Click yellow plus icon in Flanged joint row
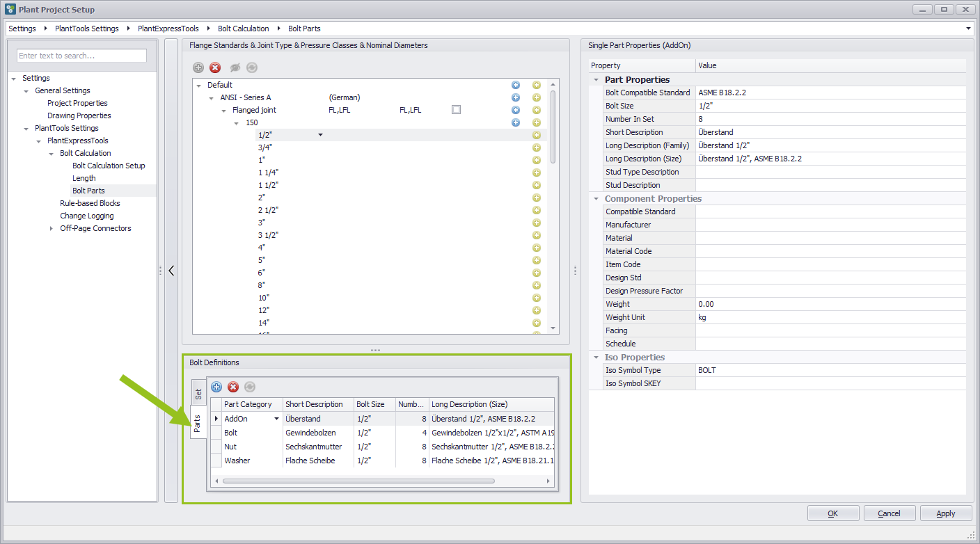The width and height of the screenshot is (980, 544). (x=537, y=110)
